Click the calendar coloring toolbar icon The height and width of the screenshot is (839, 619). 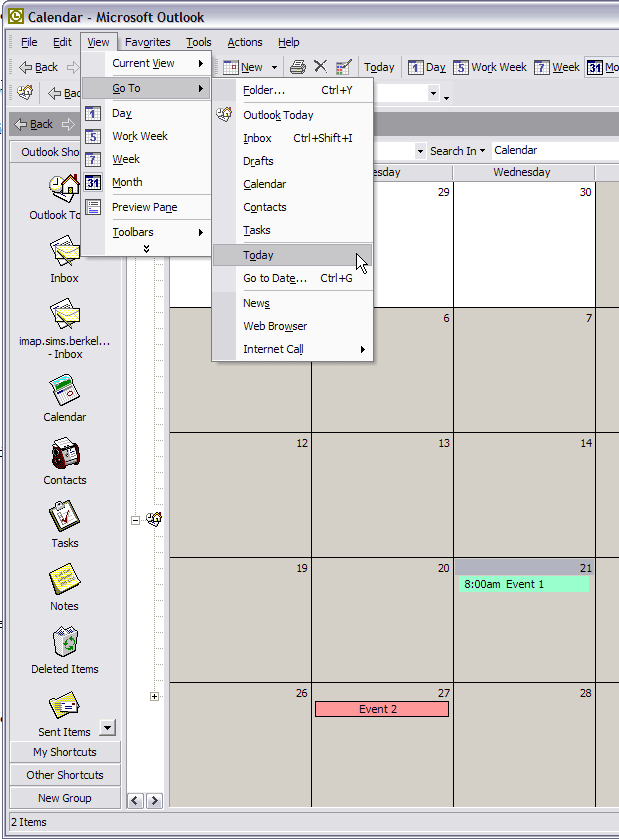[343, 67]
